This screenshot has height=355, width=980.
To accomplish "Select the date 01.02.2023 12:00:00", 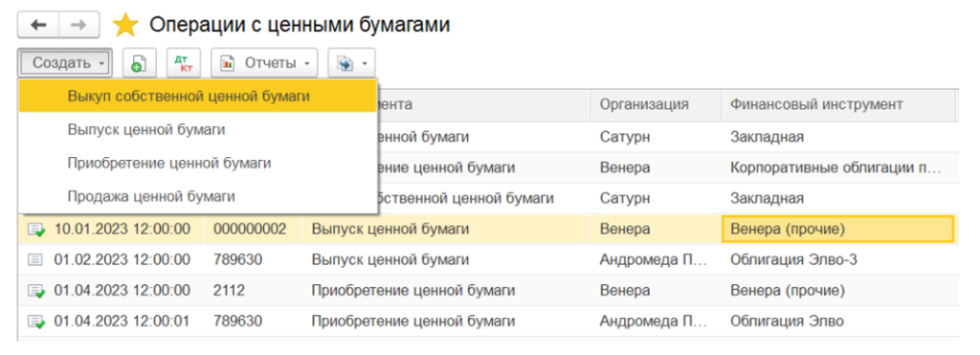I will (122, 260).
